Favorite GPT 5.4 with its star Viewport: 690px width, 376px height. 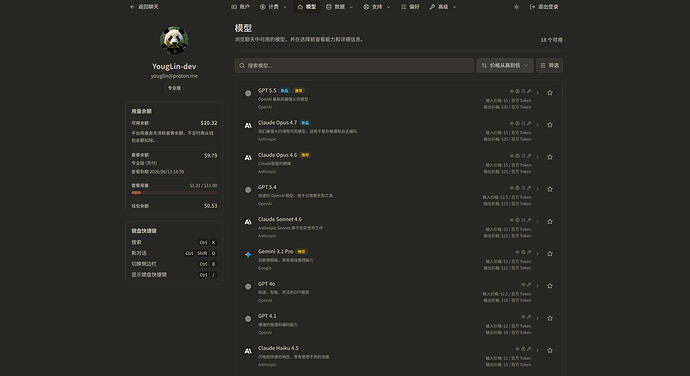coord(550,189)
